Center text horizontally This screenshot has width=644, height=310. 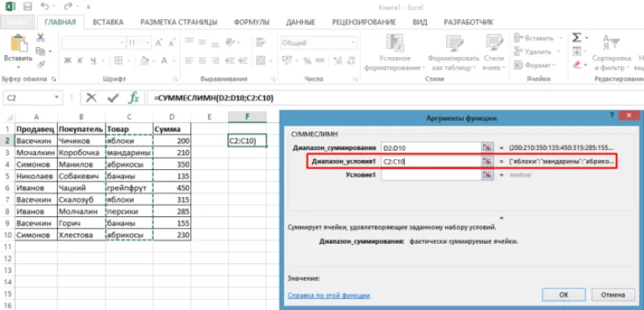[x=201, y=60]
